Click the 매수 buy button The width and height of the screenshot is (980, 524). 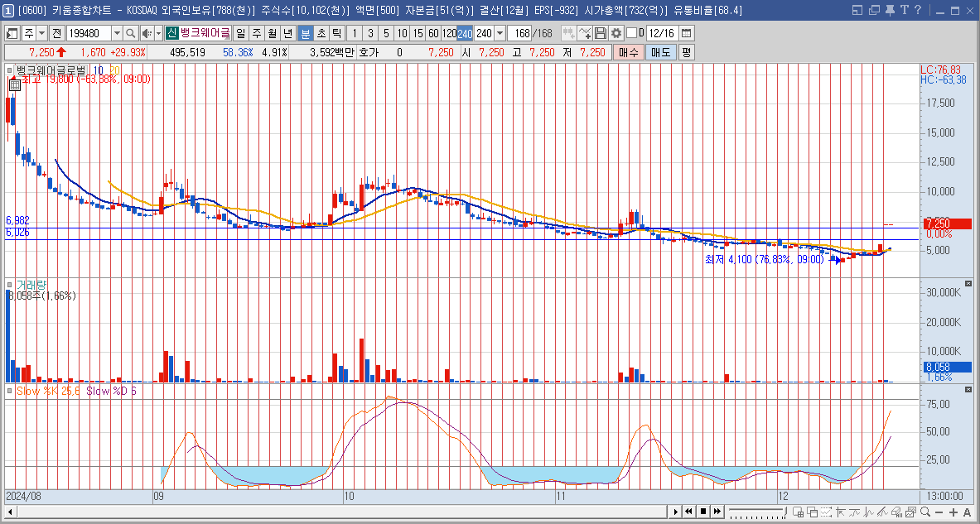(627, 52)
